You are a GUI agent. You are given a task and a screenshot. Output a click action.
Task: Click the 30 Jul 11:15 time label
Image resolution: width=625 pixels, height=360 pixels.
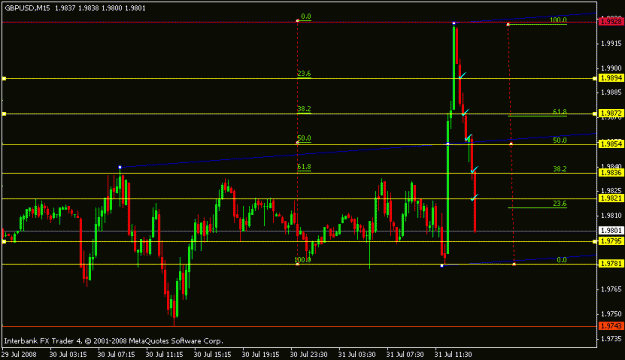(164, 354)
